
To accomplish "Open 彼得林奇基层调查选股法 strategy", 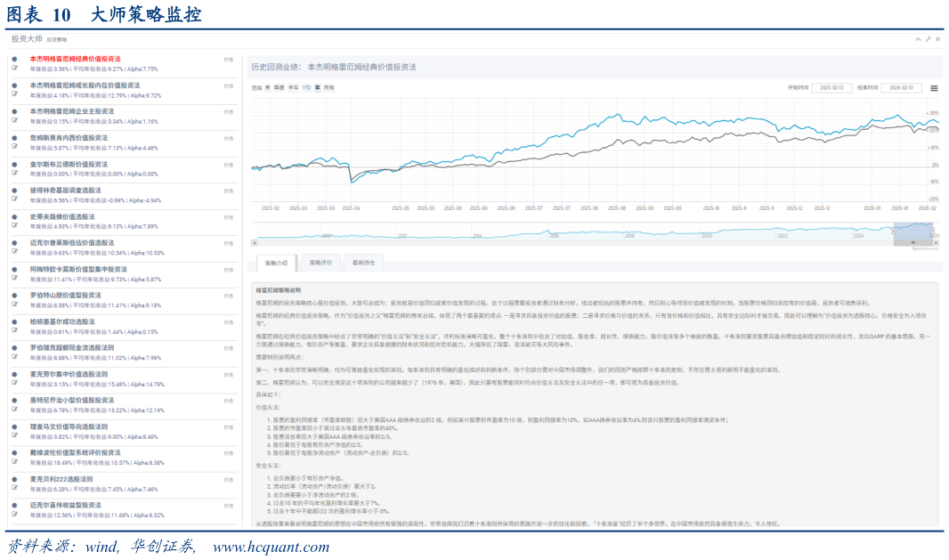I will pos(65,191).
